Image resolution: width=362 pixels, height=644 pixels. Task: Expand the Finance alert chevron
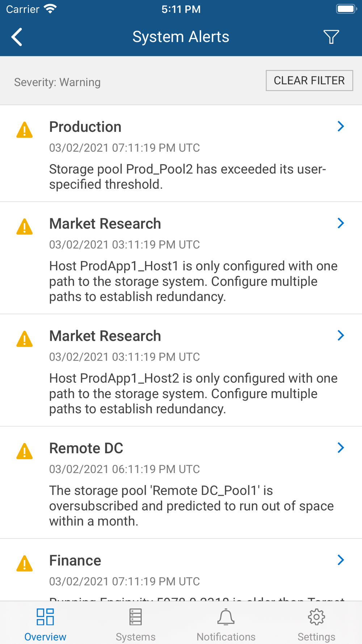(x=340, y=560)
